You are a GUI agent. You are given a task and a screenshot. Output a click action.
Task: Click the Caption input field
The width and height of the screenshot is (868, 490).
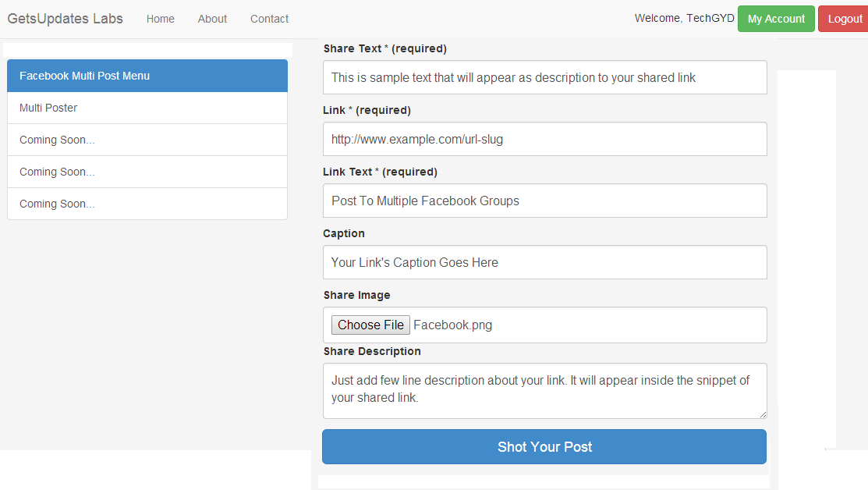[x=544, y=262]
